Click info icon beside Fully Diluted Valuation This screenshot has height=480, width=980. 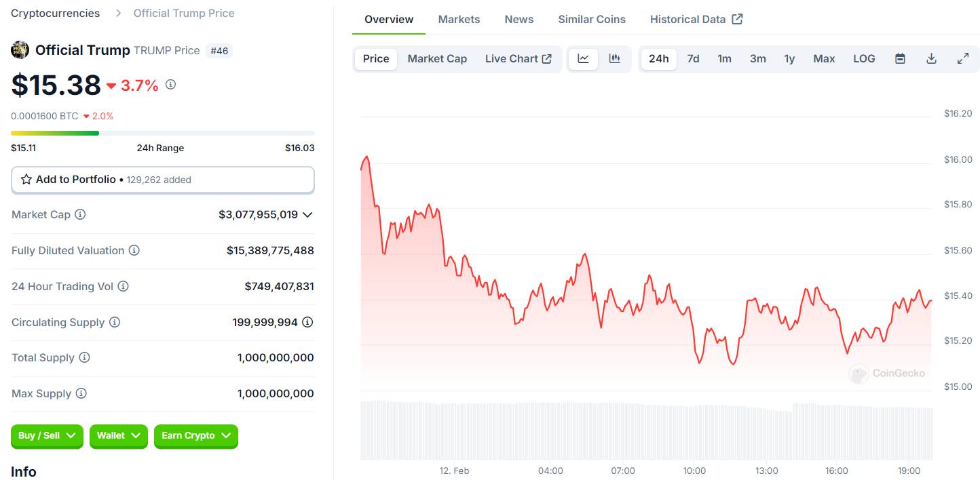(134, 250)
